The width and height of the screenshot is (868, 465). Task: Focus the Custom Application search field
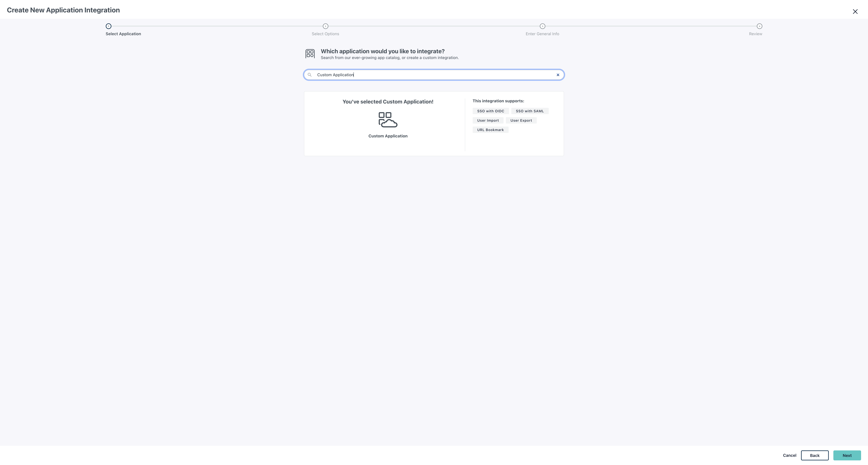tap(434, 75)
